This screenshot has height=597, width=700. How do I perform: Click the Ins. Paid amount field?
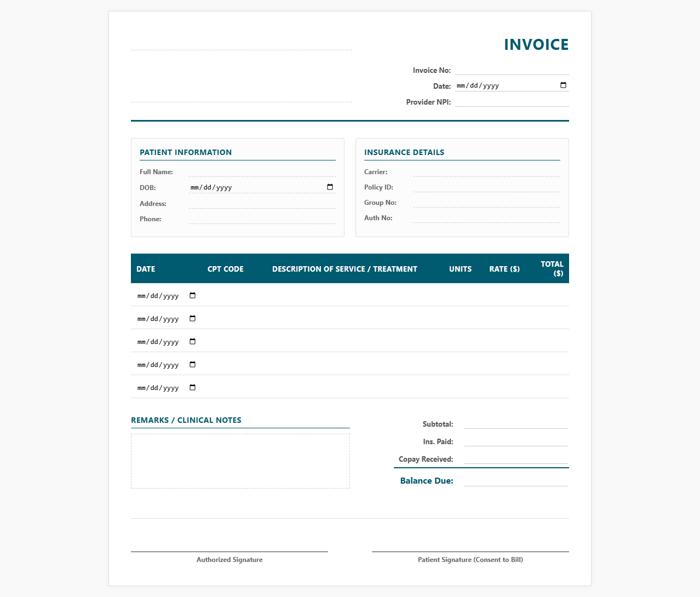516,441
